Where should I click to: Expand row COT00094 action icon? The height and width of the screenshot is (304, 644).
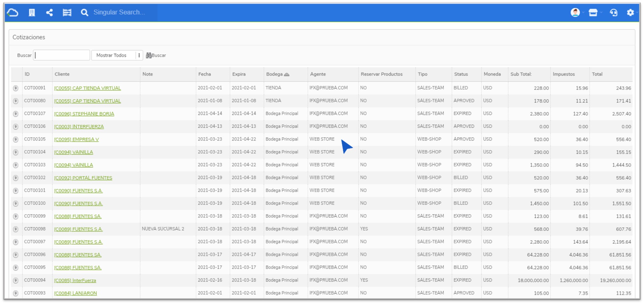[x=16, y=280]
